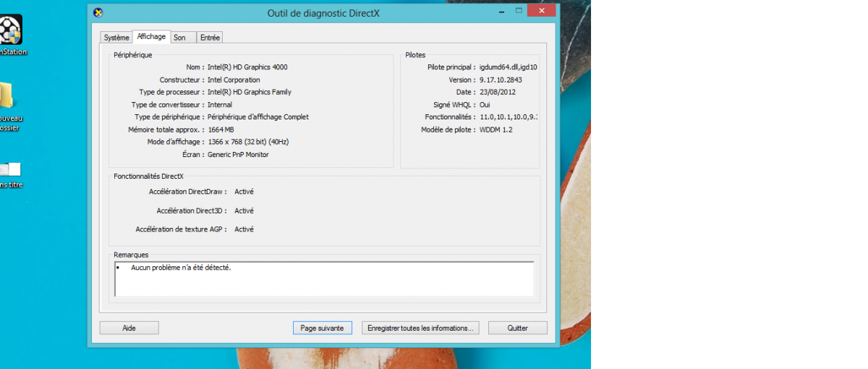Click Accélération Direct3D Activé value
This screenshot has height=369, width=868.
(244, 211)
